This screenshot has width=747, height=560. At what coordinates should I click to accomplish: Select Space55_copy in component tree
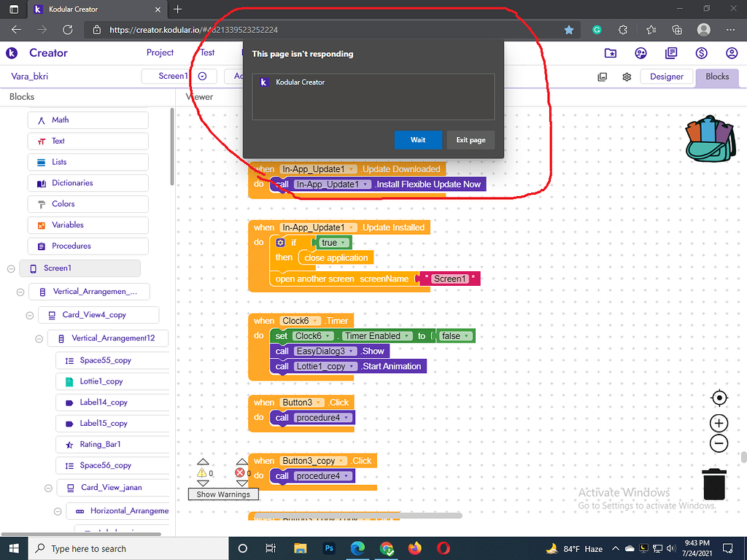pos(112,360)
